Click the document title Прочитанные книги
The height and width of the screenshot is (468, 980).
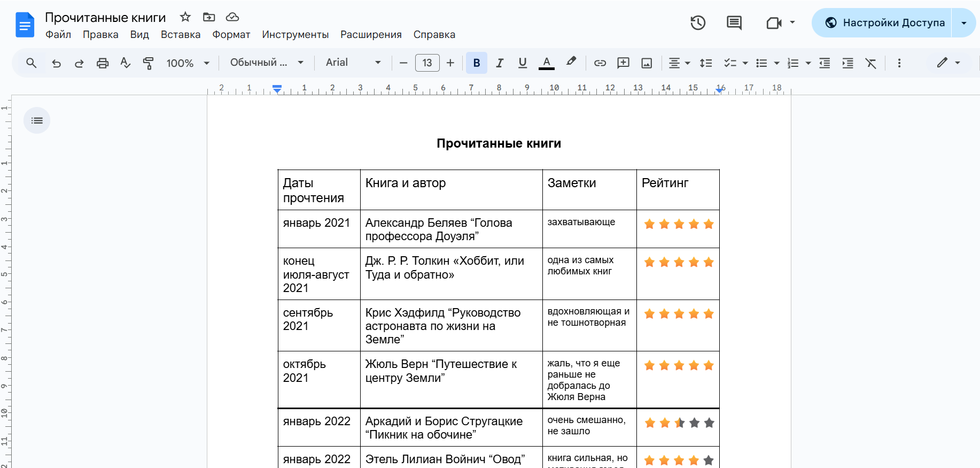(105, 18)
